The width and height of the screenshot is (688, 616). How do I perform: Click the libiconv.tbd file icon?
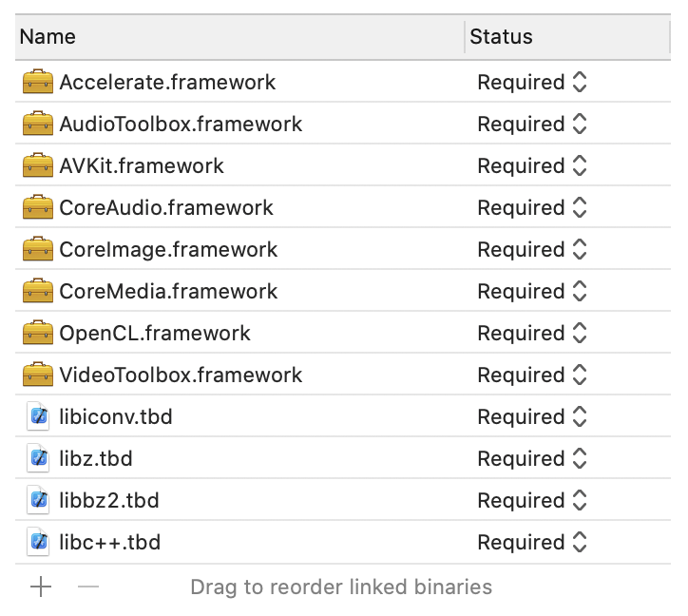point(38,417)
